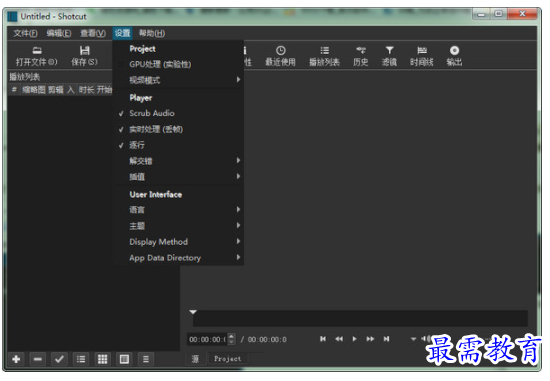Click the player scrub bar track
Screen dimensions: 550x381
pos(360,319)
